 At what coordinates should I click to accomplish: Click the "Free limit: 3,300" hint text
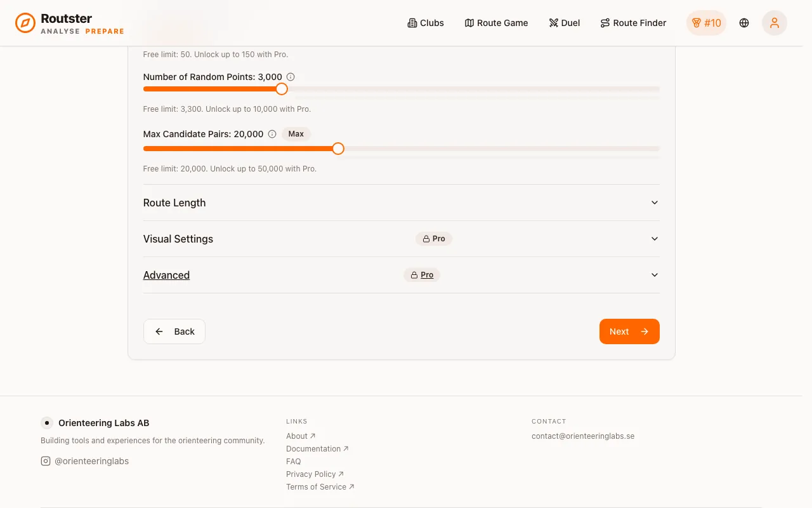(x=227, y=109)
